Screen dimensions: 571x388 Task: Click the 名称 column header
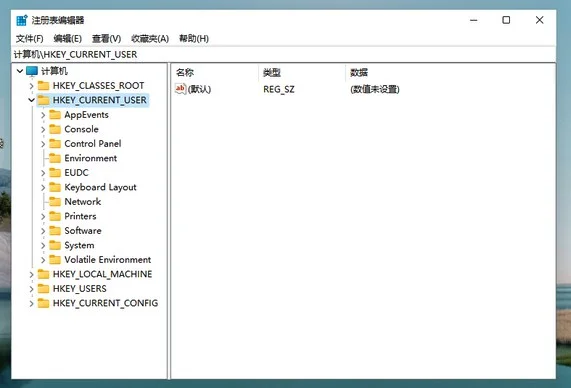point(215,72)
